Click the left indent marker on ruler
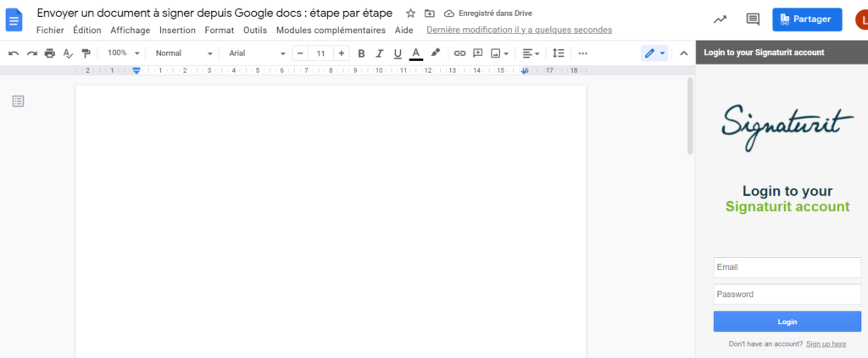The width and height of the screenshot is (868, 358). click(136, 71)
